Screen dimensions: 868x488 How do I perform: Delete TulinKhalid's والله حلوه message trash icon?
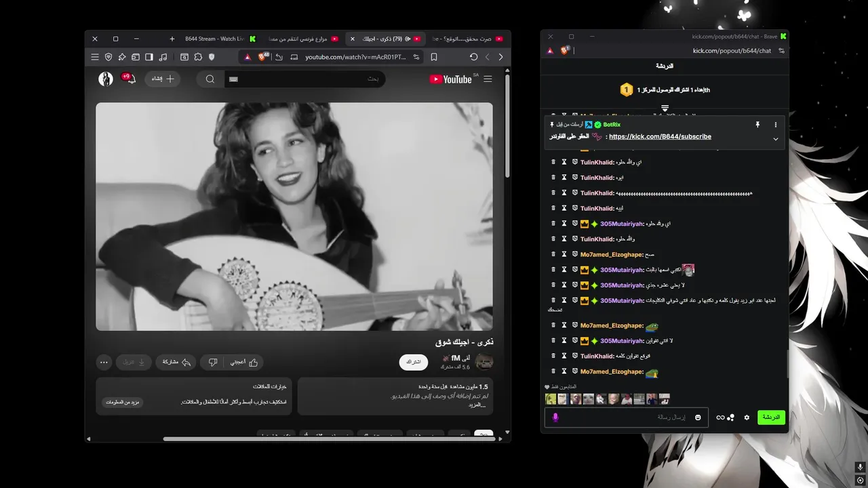553,239
